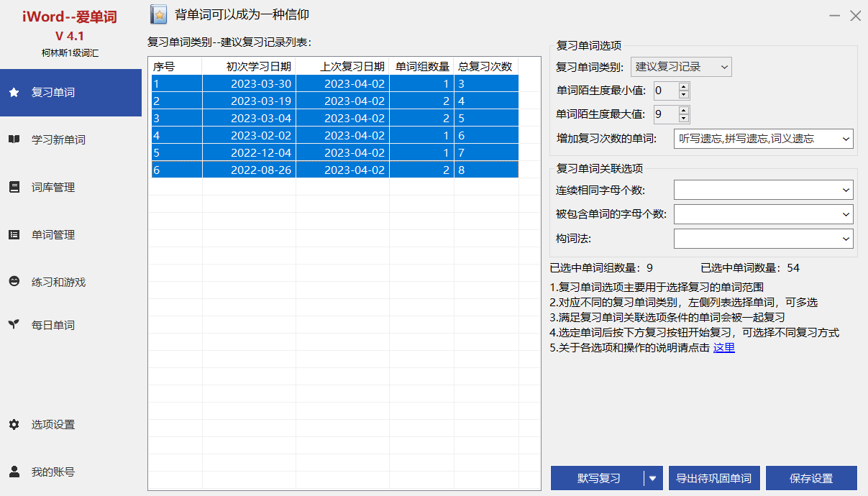The width and height of the screenshot is (868, 496).
Task: Click the smiley face icon for 练习和游戏
Action: [x=14, y=283]
